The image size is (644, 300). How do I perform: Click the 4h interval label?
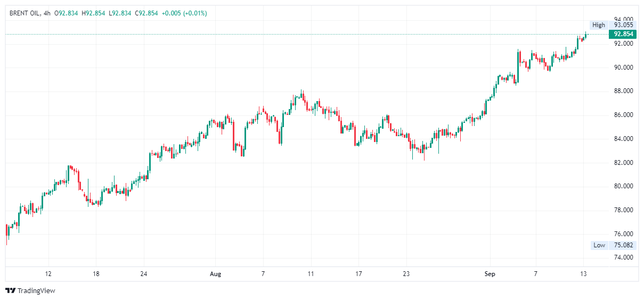pos(47,13)
